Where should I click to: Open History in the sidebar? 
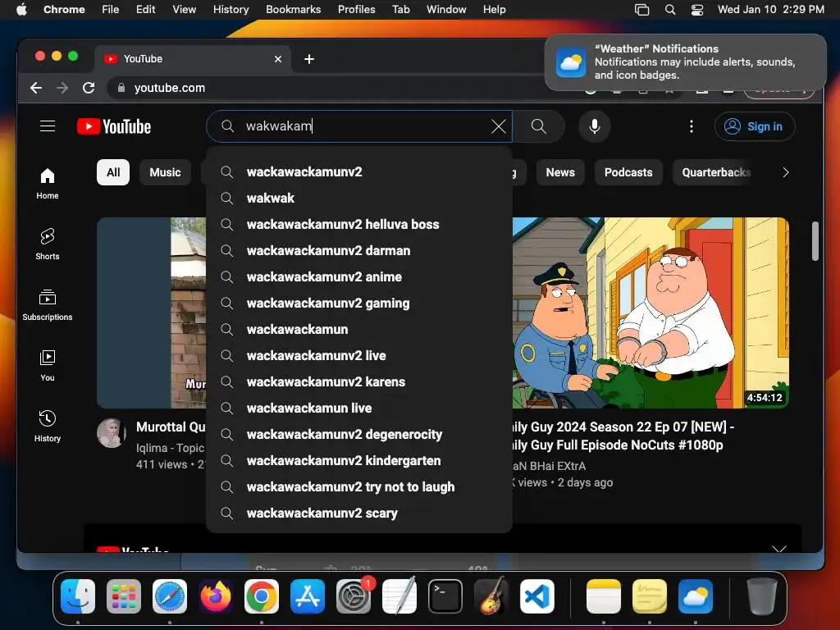pos(48,426)
